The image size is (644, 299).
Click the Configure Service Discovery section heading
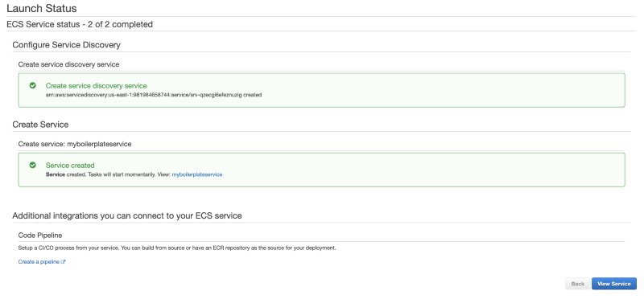[66, 45]
